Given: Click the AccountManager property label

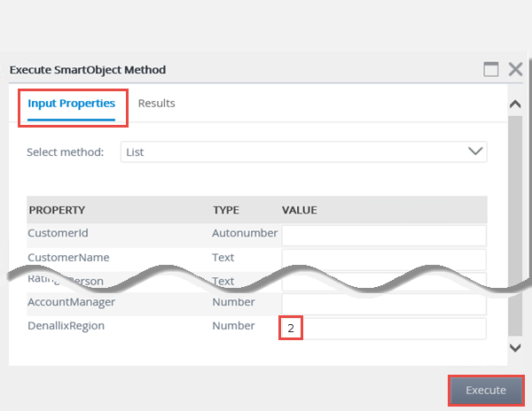Looking at the screenshot, I should [72, 302].
